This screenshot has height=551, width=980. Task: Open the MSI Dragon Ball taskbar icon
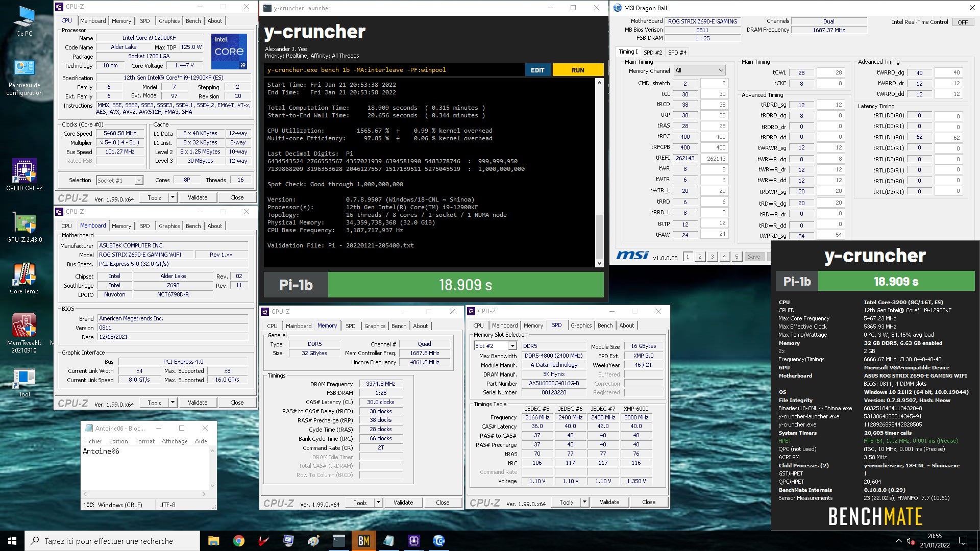click(438, 541)
